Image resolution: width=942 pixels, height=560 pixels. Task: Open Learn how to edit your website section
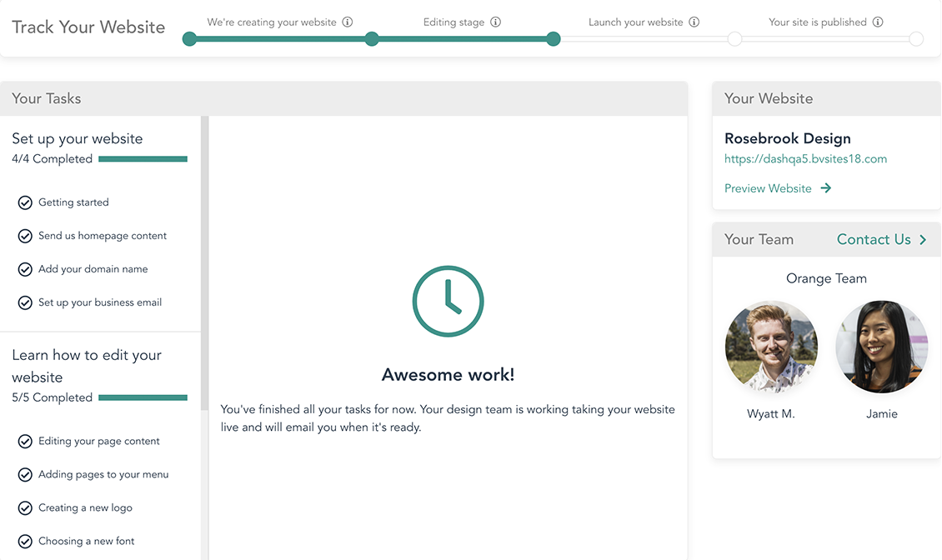(x=87, y=366)
